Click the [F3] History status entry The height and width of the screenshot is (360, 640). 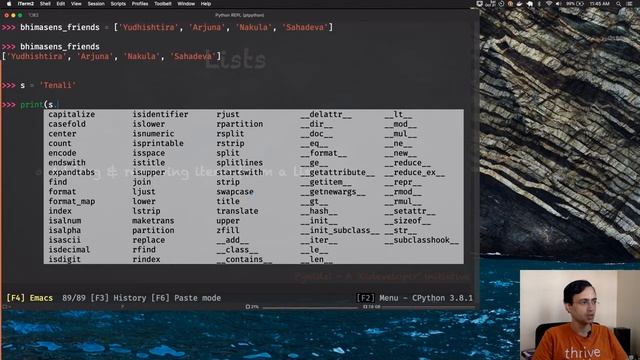(x=118, y=298)
